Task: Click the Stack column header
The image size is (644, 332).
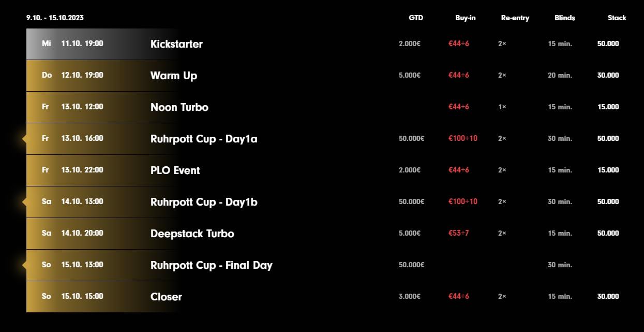Action: pos(617,18)
